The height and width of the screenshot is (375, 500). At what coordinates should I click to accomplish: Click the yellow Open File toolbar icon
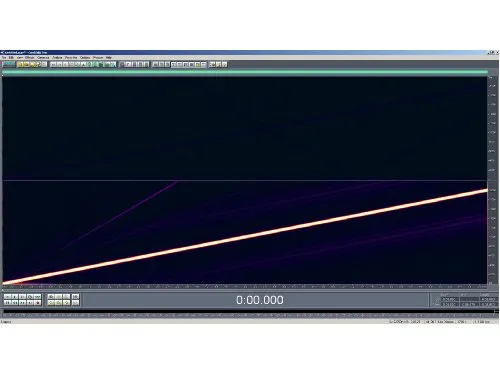(x=21, y=64)
